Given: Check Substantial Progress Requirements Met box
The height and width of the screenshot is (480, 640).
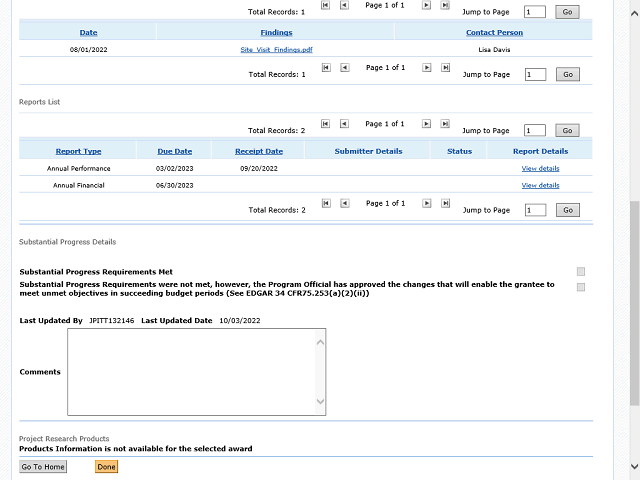Looking at the screenshot, I should (x=581, y=271).
